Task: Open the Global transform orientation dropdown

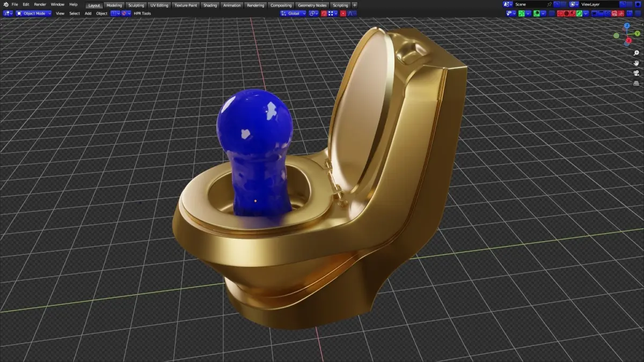Action: click(293, 13)
